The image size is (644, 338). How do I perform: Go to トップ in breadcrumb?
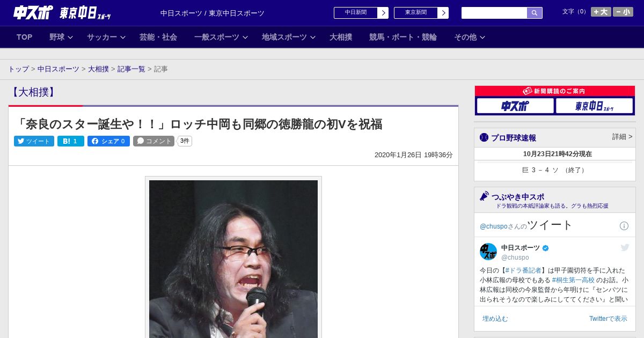tap(19, 69)
